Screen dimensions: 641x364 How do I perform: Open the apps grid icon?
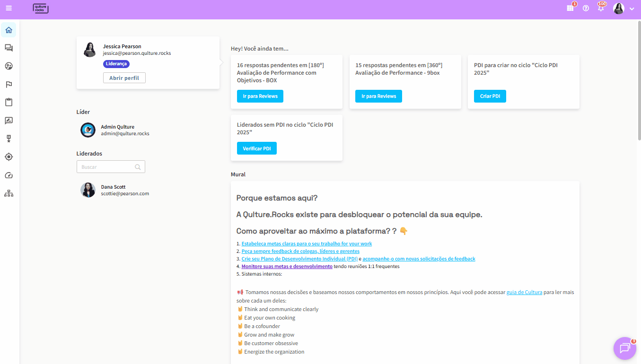[570, 9]
